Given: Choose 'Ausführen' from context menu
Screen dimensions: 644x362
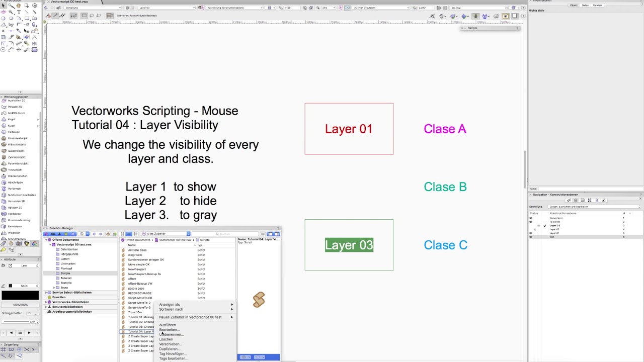Looking at the screenshot, I should pyautogui.click(x=196, y=325).
